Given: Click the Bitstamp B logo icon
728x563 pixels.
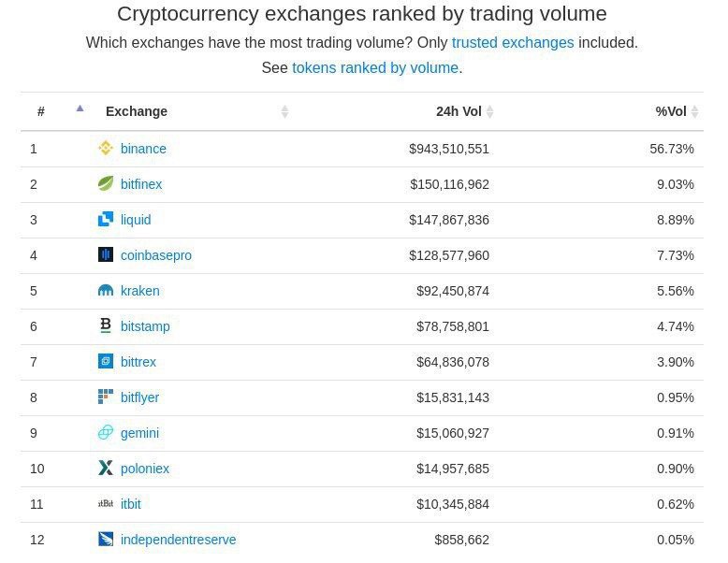Looking at the screenshot, I should tap(106, 325).
